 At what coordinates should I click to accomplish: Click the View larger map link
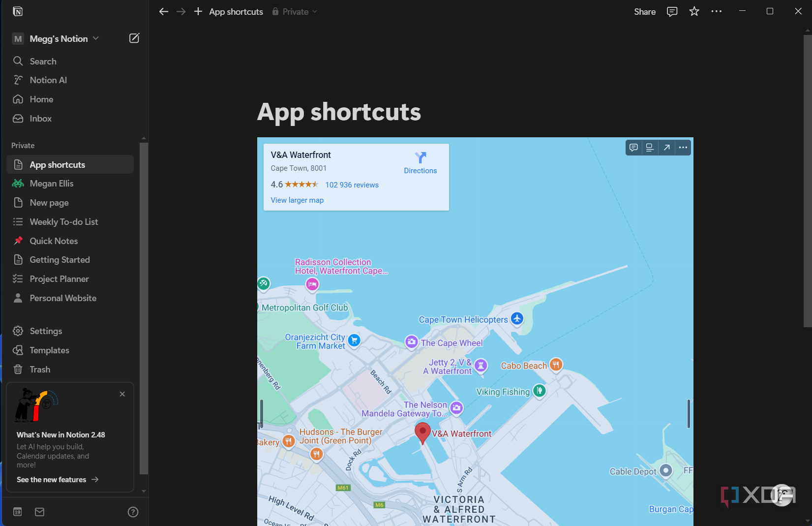(x=297, y=200)
